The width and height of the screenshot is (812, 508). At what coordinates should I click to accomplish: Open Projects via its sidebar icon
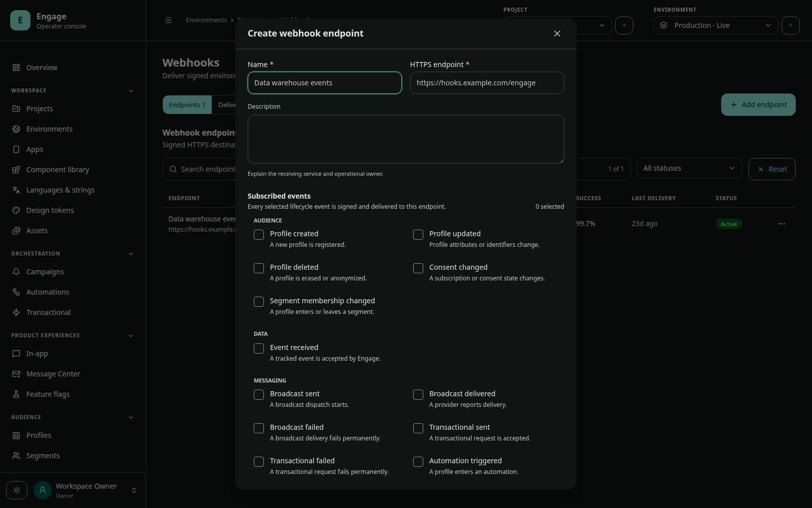[x=16, y=109]
